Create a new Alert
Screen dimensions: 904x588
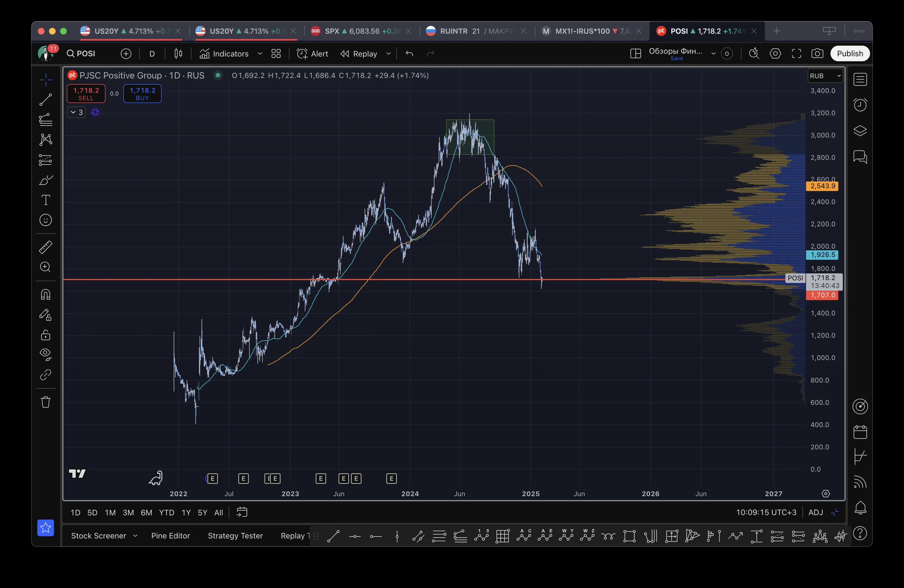(x=312, y=54)
